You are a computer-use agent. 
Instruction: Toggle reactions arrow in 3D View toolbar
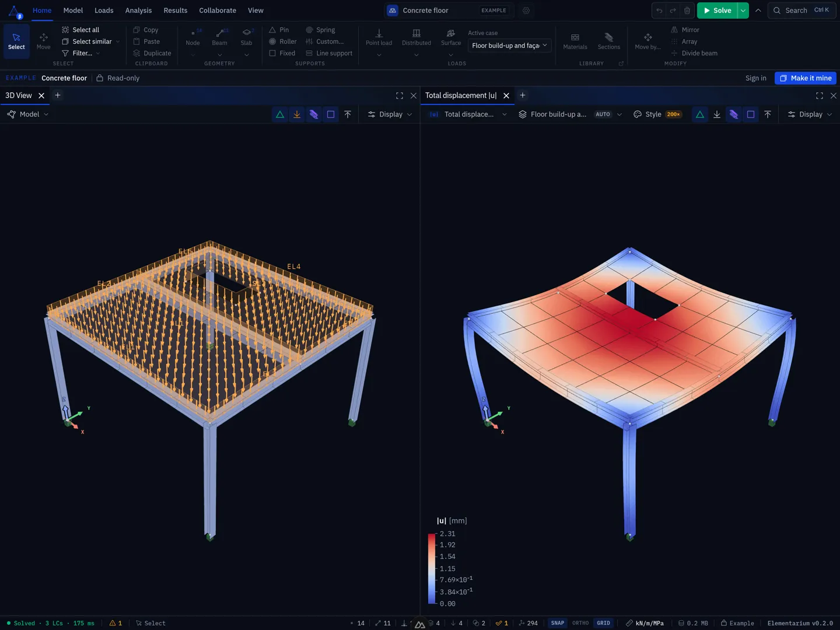tap(348, 114)
